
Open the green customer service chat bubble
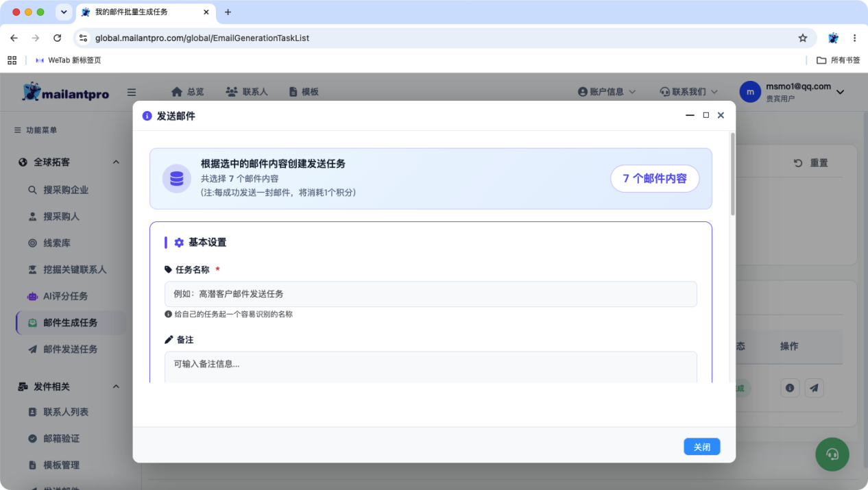click(x=832, y=454)
